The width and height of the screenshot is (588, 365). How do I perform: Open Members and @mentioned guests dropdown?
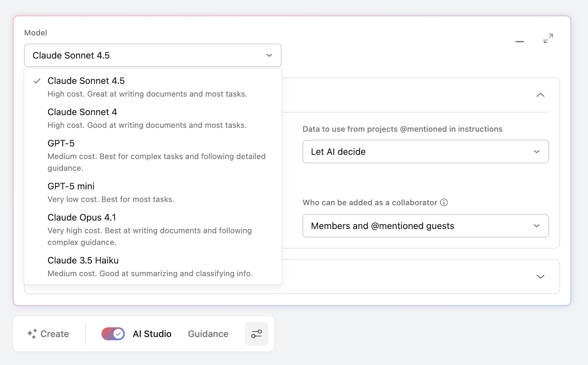pos(425,226)
